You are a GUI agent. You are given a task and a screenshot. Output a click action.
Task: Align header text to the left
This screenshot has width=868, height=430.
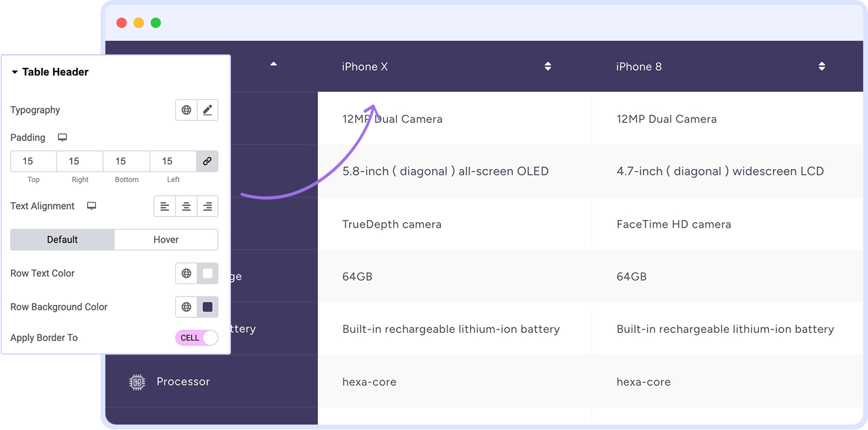[x=164, y=207]
